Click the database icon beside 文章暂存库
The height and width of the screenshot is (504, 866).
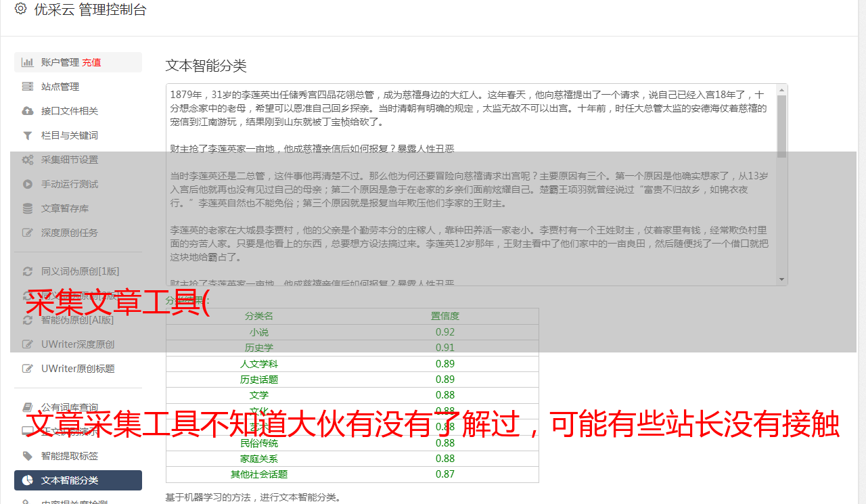pos(28,208)
